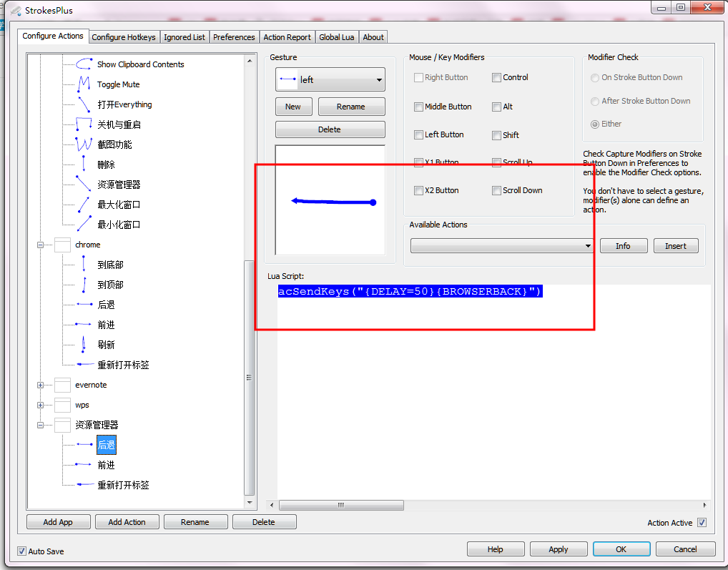Click the 打开Everything gesture stroke icon
Viewport: 728px width, 570px height.
(x=83, y=104)
